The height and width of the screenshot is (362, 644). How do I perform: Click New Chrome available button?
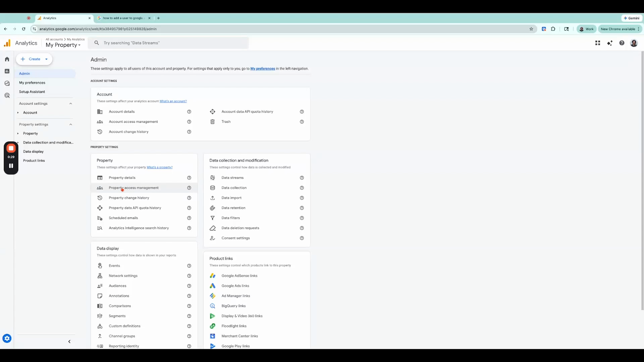pos(620,29)
